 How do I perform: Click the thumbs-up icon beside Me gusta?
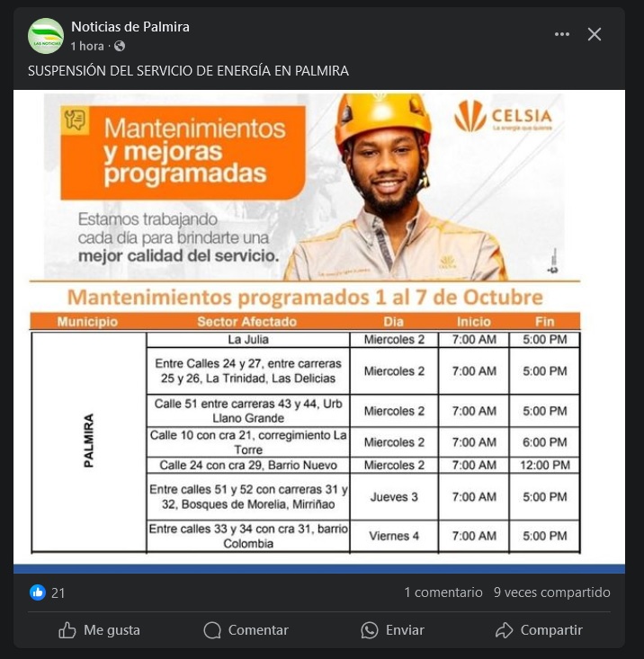coord(67,630)
